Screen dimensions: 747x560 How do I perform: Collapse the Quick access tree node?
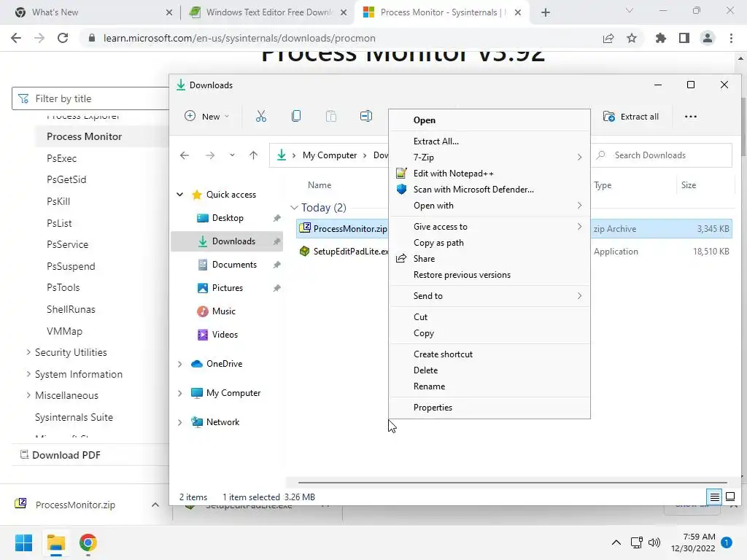pos(180,194)
